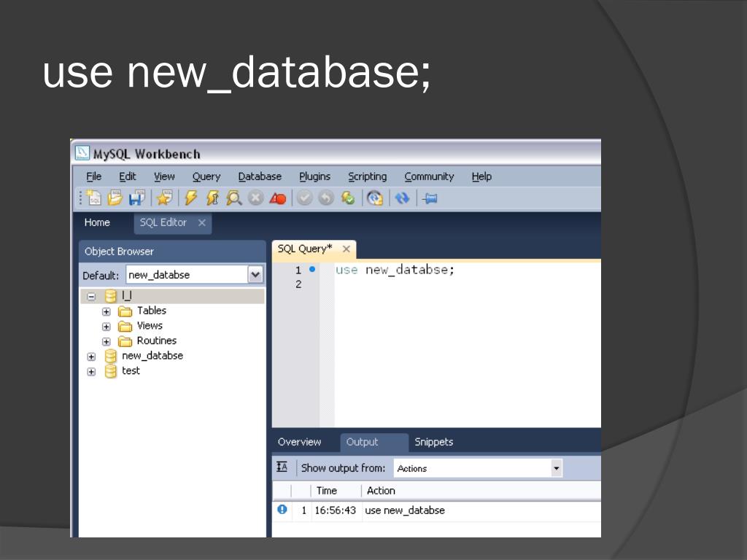The height and width of the screenshot is (560, 747).
Task: Switch to the Overview tab
Action: click(x=299, y=442)
